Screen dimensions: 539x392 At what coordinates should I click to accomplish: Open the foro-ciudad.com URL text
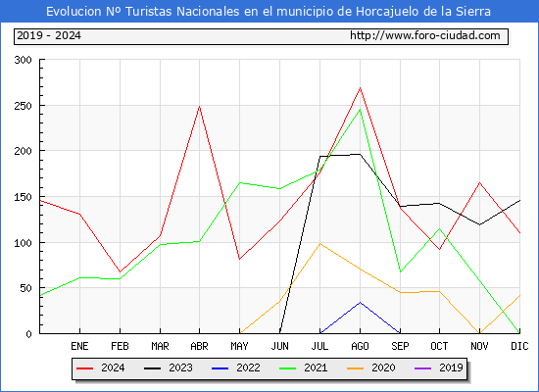coord(425,35)
